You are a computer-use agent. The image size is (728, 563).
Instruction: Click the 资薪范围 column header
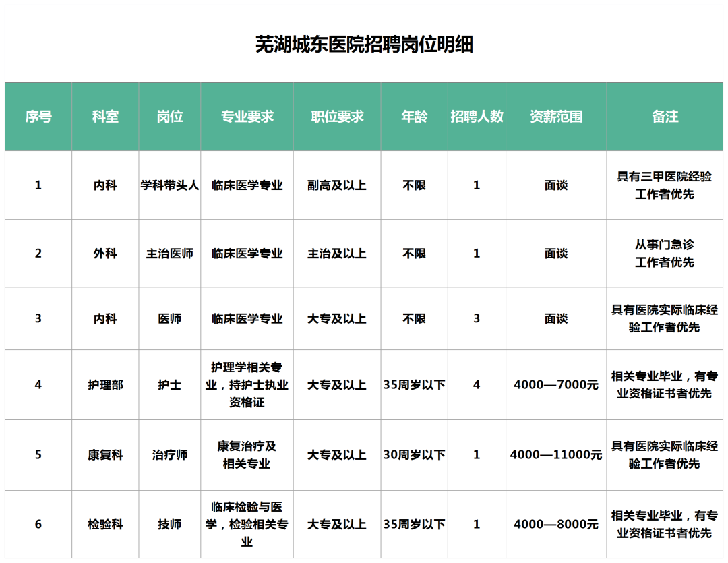556,117
